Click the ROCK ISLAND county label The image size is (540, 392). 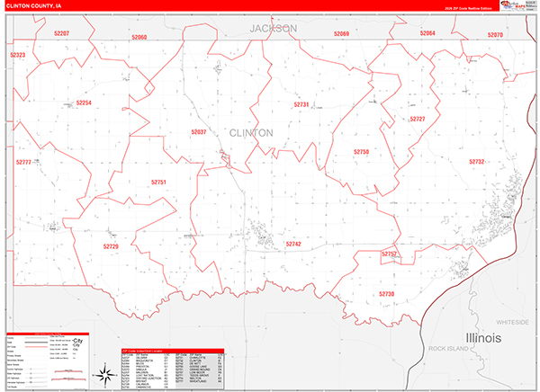pos(448,349)
